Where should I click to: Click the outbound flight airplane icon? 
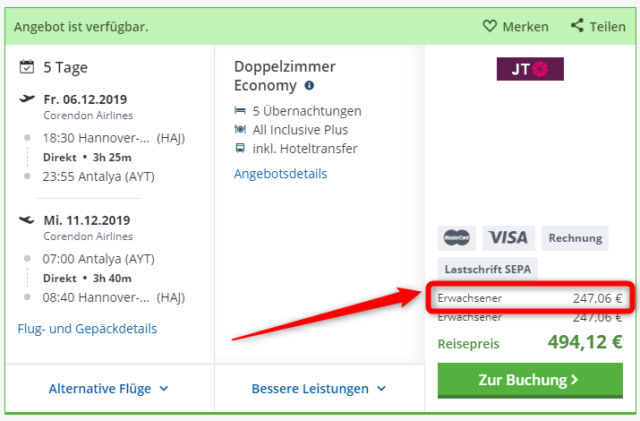(27, 99)
